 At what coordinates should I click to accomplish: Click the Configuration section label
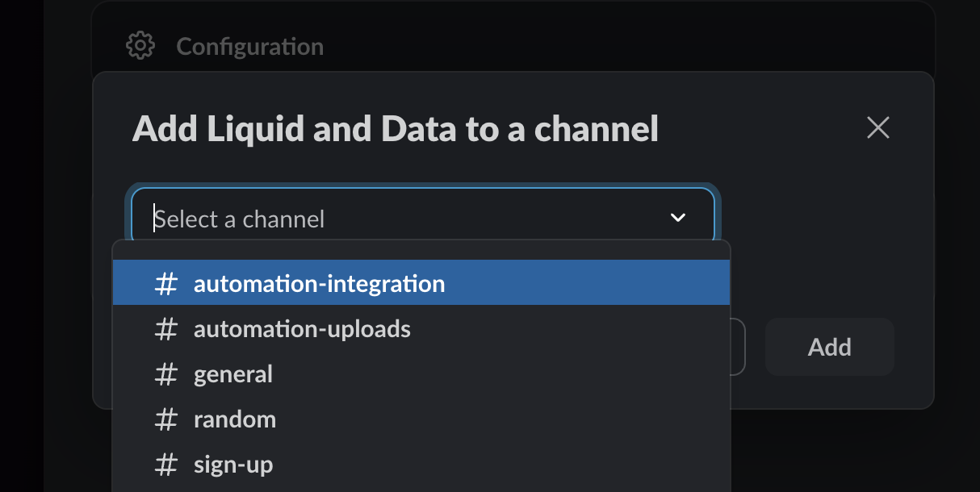[249, 47]
